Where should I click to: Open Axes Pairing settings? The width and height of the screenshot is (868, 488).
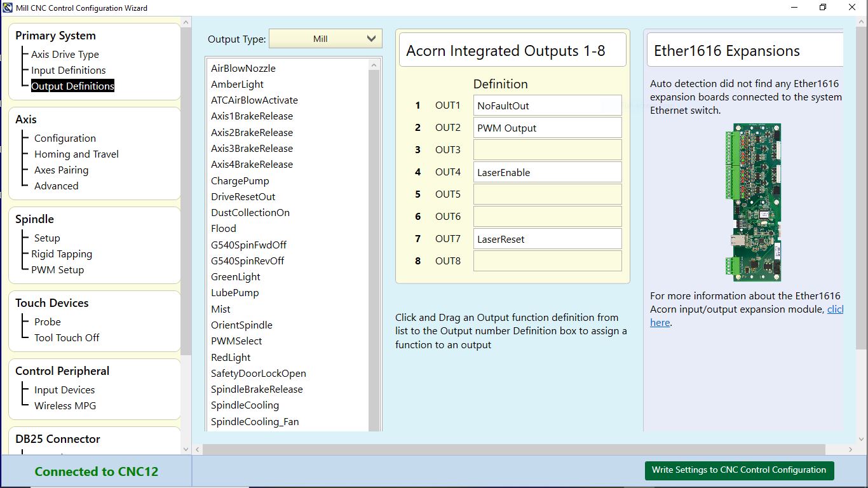tap(61, 170)
